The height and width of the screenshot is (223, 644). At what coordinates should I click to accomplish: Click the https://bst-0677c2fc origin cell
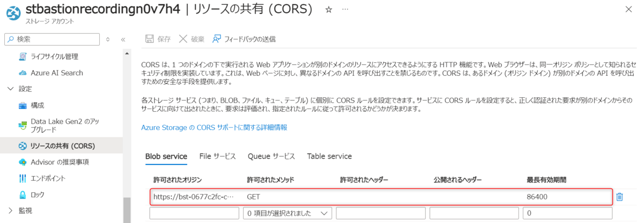[x=194, y=197]
